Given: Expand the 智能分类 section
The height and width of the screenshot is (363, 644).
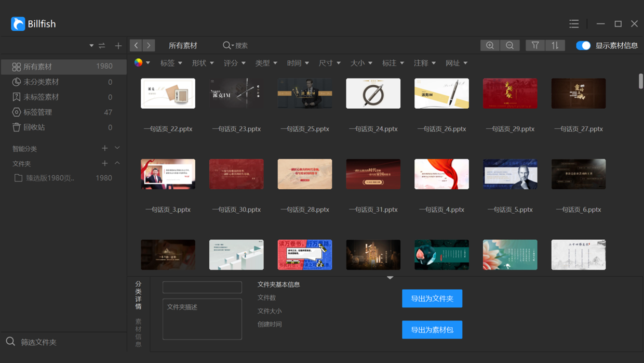Looking at the screenshot, I should tap(117, 148).
